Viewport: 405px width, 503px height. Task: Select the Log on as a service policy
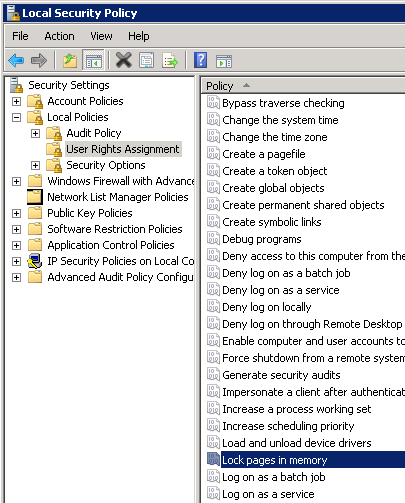(x=268, y=494)
